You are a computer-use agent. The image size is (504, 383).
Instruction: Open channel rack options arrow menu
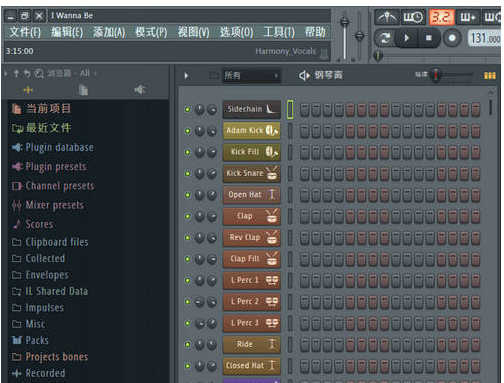[186, 76]
